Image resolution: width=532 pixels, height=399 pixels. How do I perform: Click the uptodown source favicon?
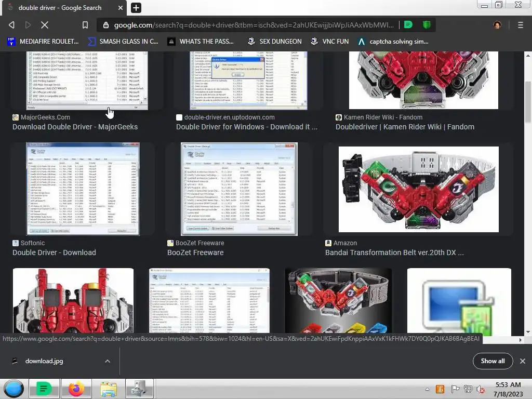click(x=179, y=117)
